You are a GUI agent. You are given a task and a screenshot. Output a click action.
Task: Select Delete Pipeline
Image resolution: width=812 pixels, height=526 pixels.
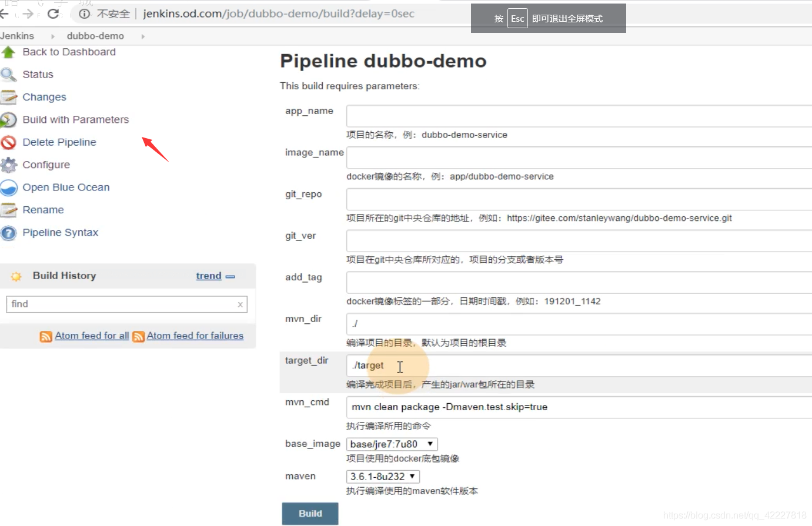click(x=59, y=142)
